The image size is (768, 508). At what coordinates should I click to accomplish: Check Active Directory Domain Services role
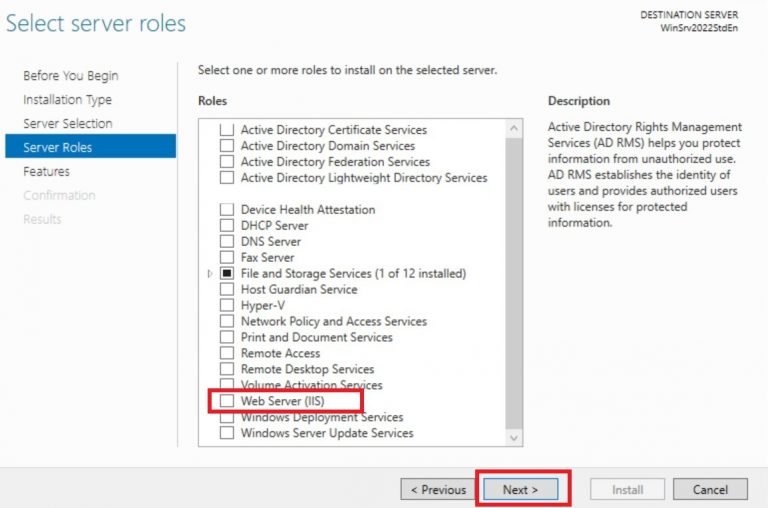(227, 146)
